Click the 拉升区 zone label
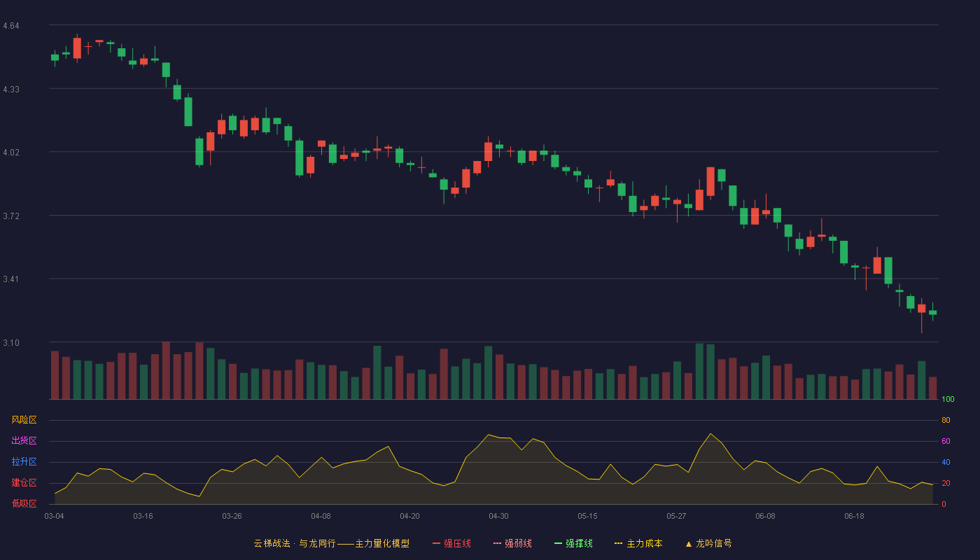The height and width of the screenshot is (560, 980). point(24,462)
